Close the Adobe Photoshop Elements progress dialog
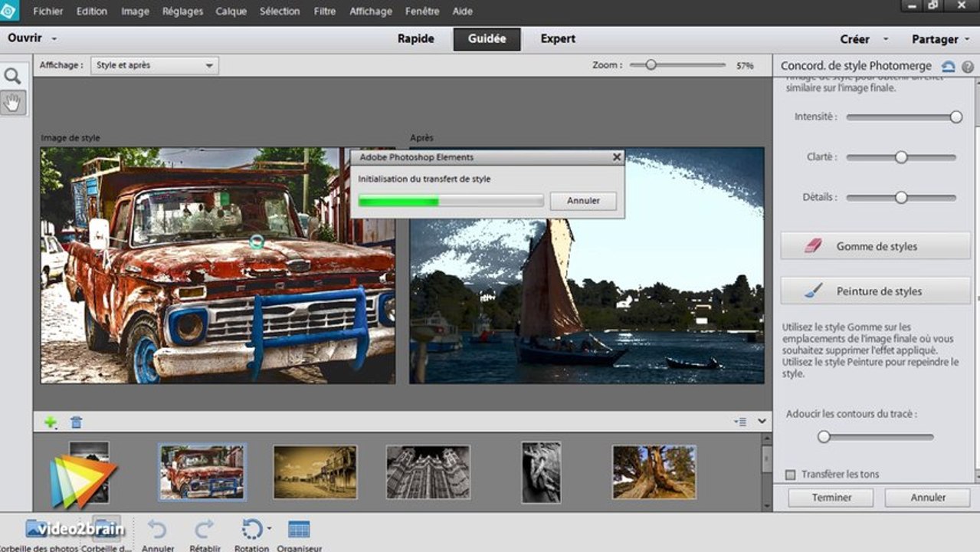 click(x=617, y=157)
